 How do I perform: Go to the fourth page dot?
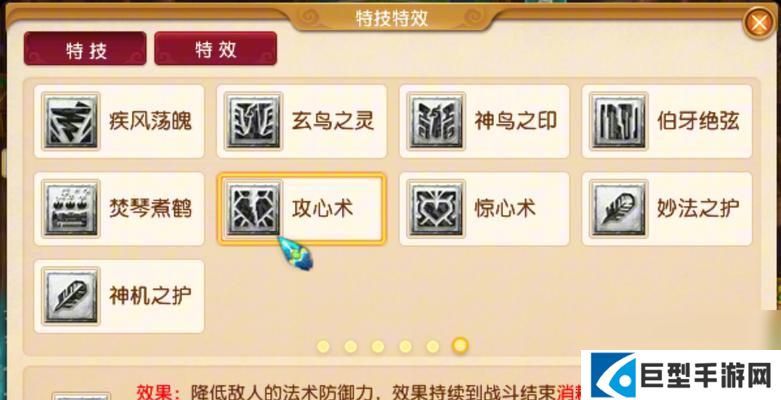(405, 346)
